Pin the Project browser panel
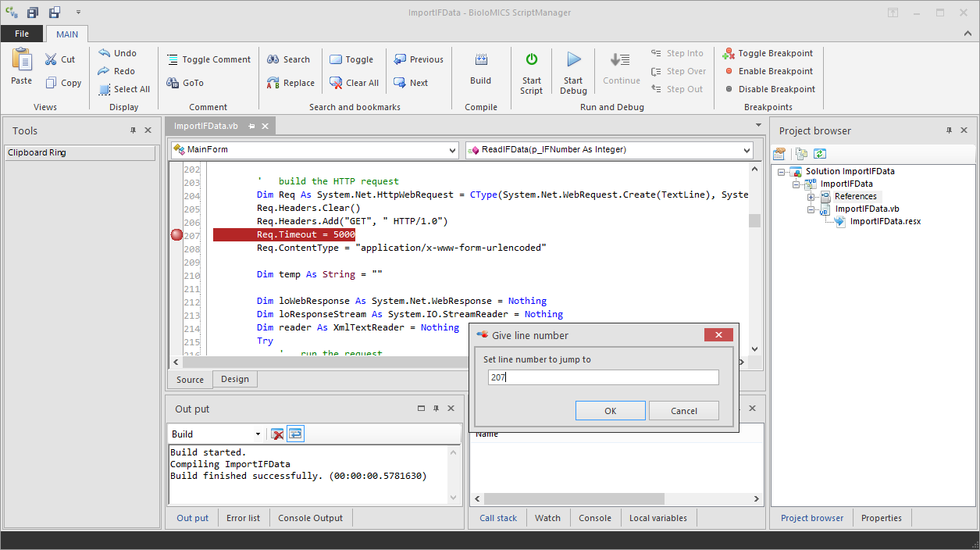 949,130
